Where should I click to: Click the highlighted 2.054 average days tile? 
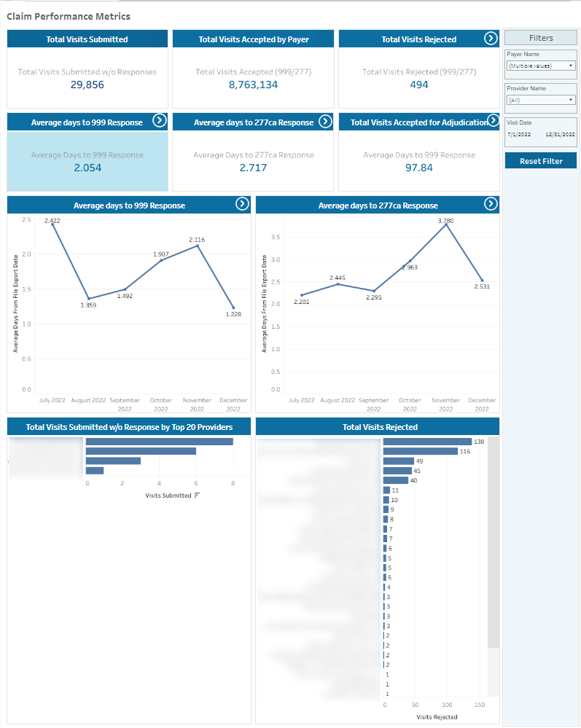(x=87, y=162)
